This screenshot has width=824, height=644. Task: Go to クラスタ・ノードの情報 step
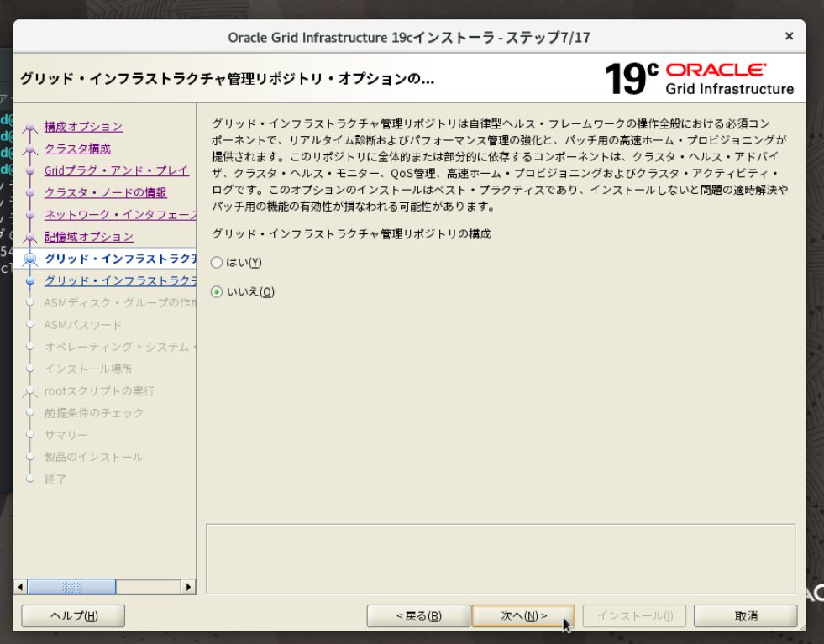(x=105, y=193)
